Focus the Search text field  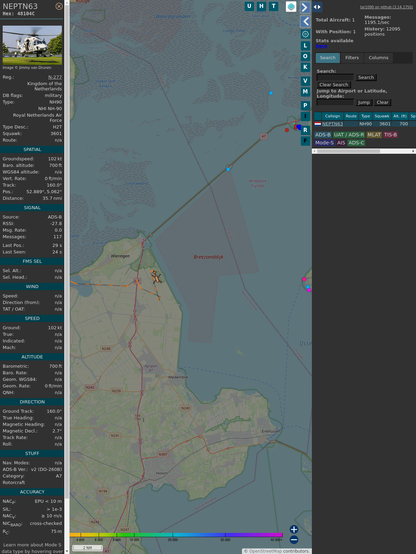(335, 77)
